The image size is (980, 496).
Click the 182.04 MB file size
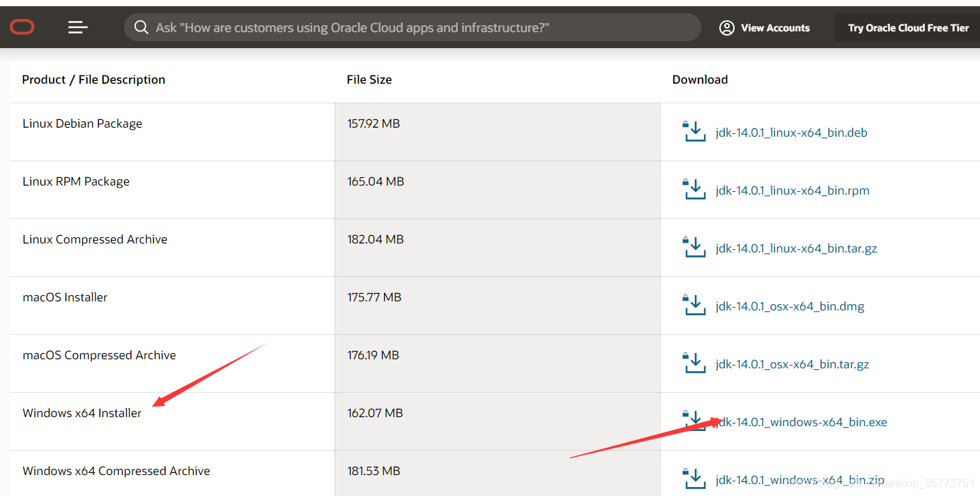coord(376,239)
